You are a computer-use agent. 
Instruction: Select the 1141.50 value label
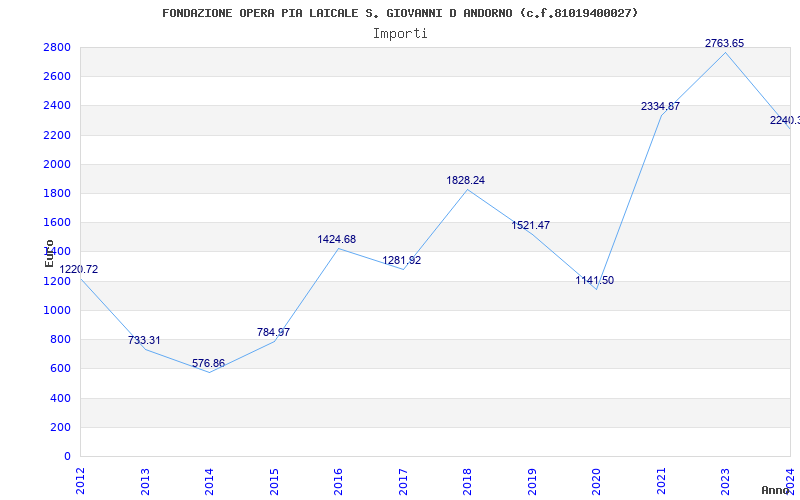pyautogui.click(x=595, y=280)
